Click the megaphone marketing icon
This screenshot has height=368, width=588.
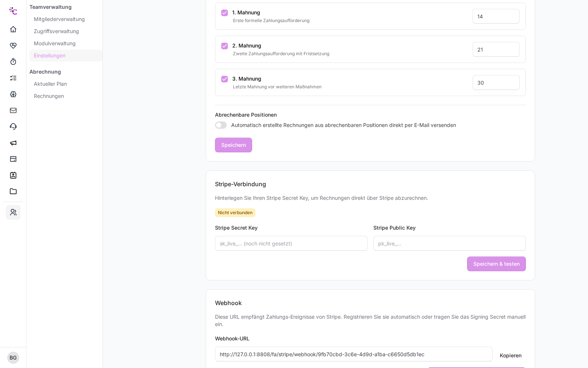[13, 142]
